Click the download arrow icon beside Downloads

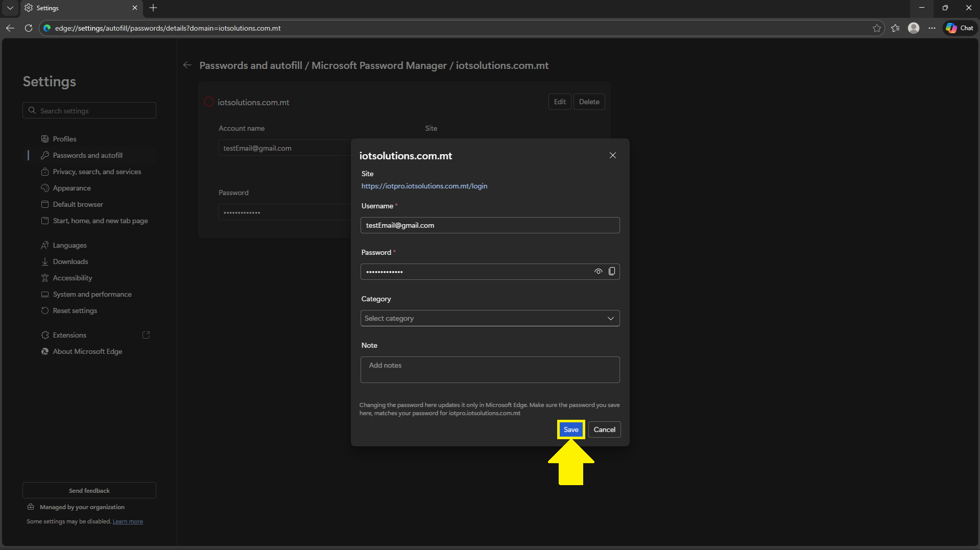(45, 261)
